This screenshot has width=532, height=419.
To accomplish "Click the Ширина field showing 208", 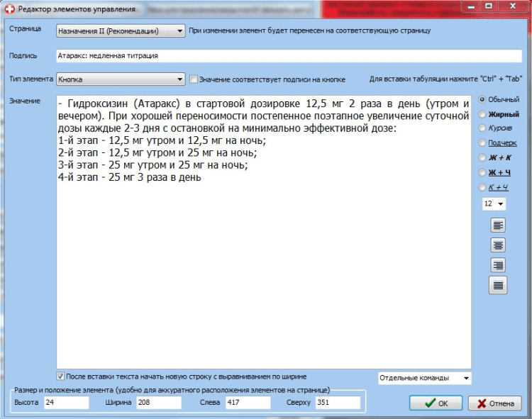I will coord(159,403).
